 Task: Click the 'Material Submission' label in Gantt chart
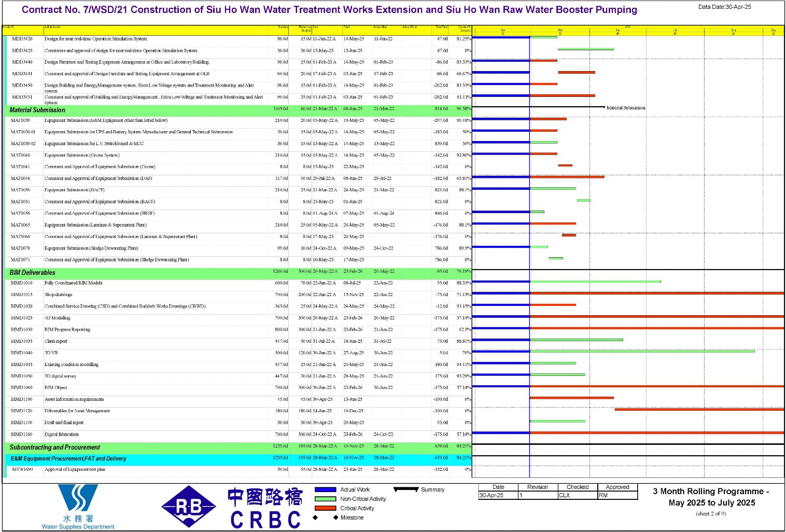[x=626, y=108]
